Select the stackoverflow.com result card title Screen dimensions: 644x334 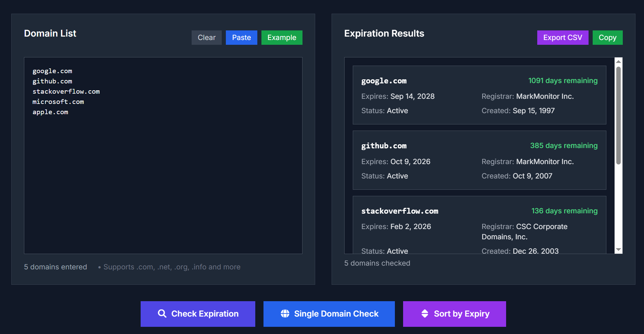tap(400, 211)
